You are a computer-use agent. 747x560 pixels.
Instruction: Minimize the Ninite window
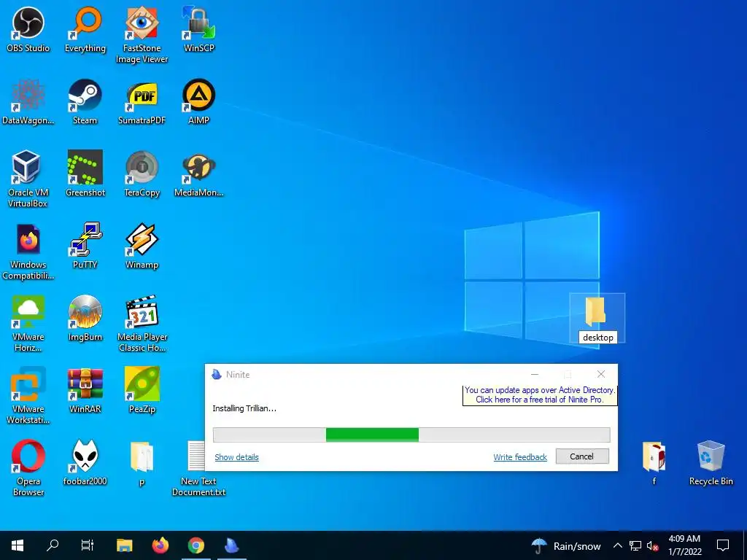coord(535,374)
